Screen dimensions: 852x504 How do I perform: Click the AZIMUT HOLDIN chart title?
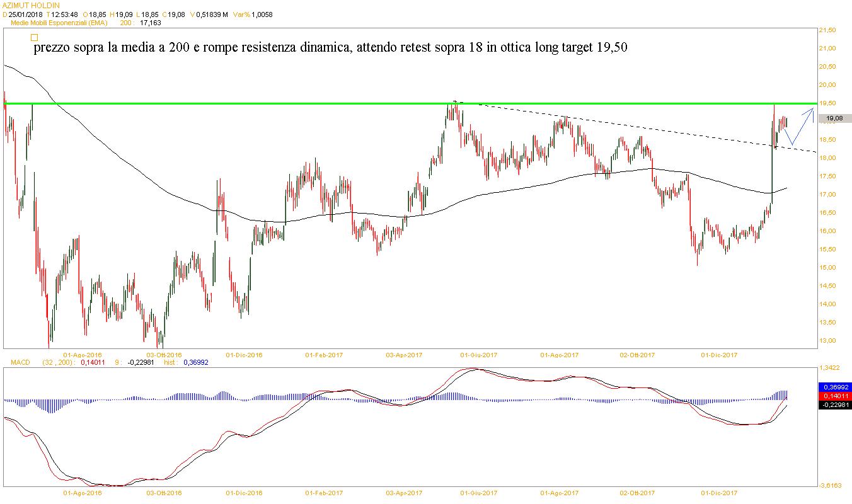[31, 4]
